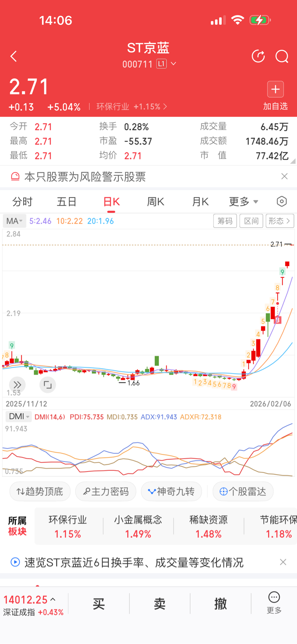
Task: Select the 日K tab
Action: point(111,202)
